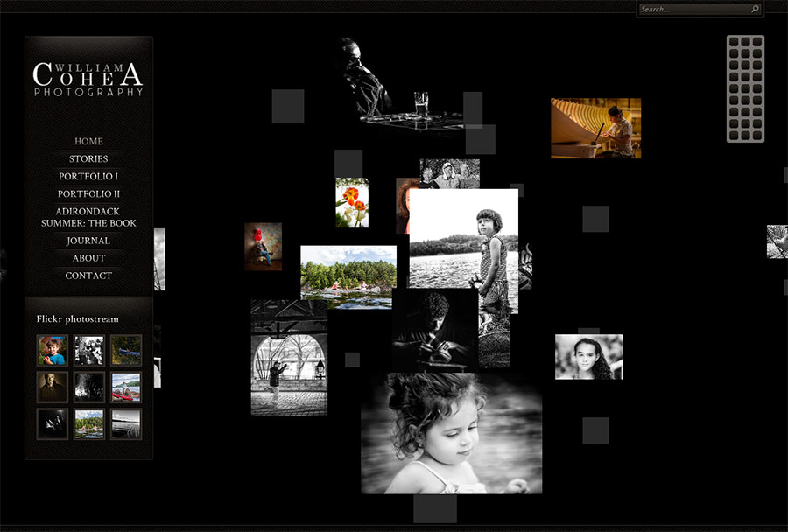Open photo of red balloons in room

(x=264, y=247)
